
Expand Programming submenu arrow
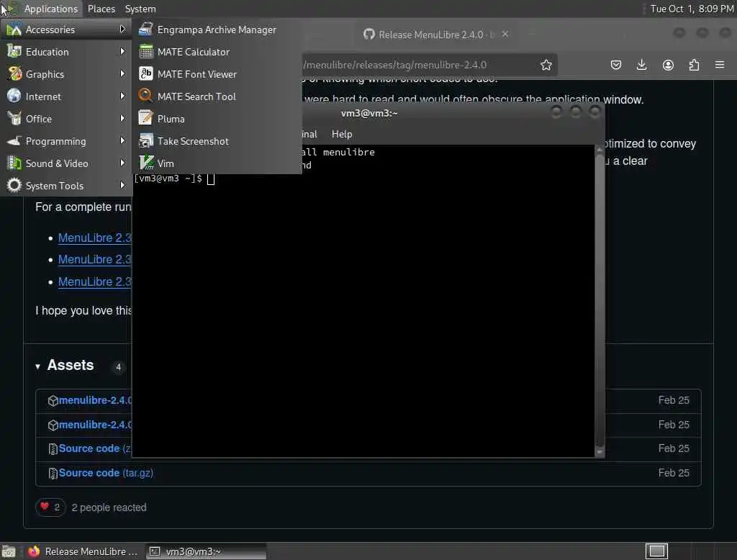click(x=122, y=140)
